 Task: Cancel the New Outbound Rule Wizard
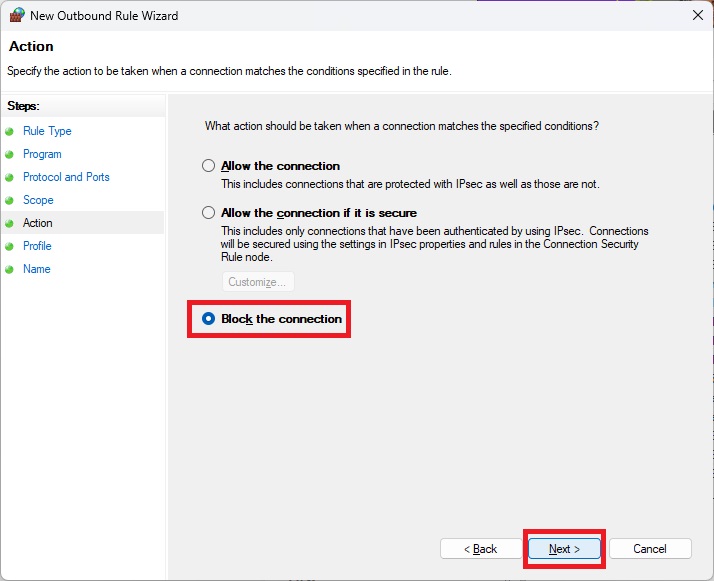click(650, 549)
